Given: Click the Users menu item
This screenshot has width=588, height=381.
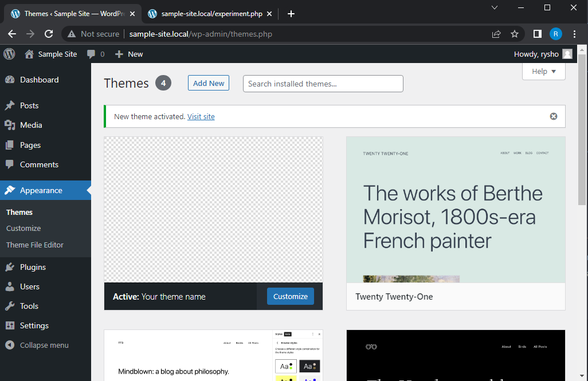Looking at the screenshot, I should [30, 286].
